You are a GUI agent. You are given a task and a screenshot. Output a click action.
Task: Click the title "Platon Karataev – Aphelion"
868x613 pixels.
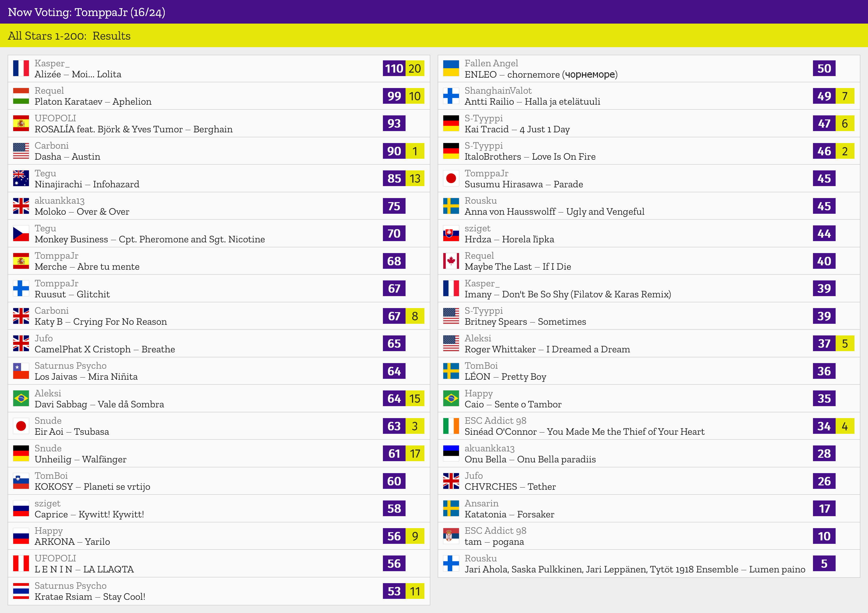93,102
